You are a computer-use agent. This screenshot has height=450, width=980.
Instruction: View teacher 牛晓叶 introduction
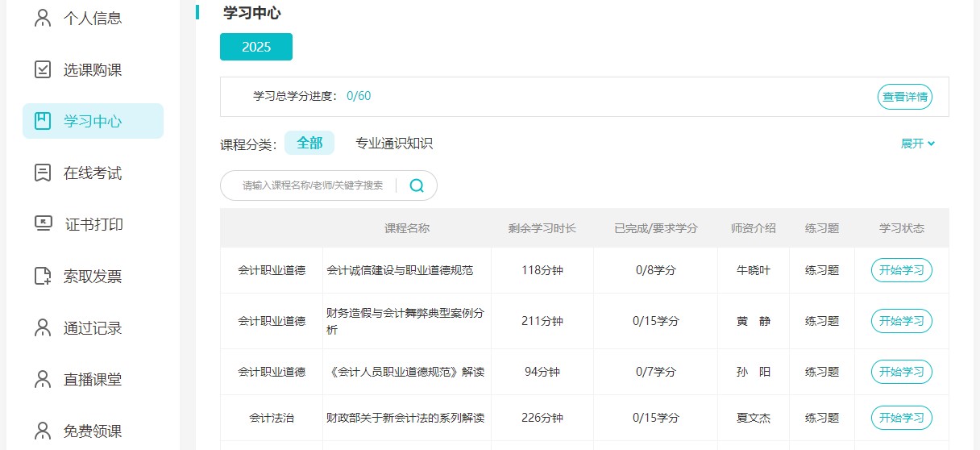(753, 270)
